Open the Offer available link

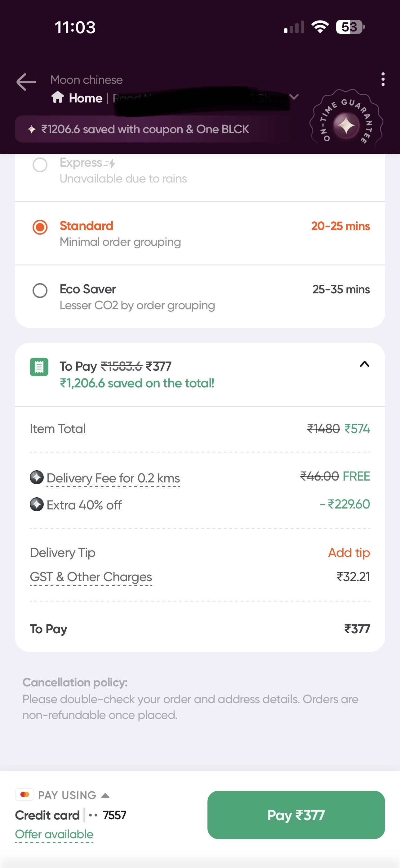pos(54,834)
